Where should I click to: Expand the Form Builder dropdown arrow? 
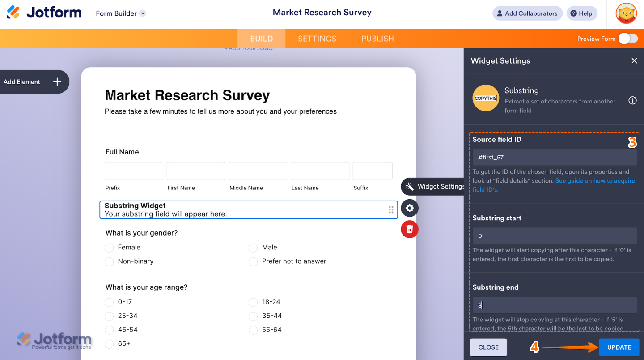[143, 13]
